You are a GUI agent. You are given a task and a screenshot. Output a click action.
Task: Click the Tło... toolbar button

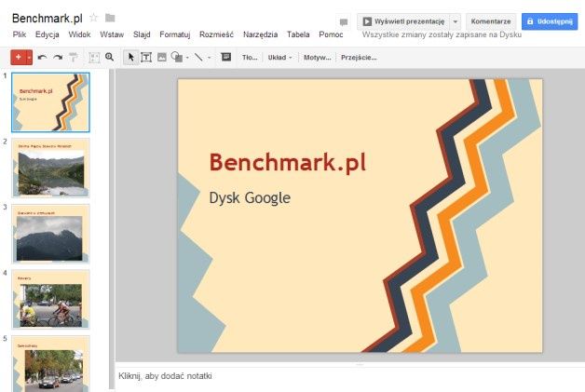[250, 58]
